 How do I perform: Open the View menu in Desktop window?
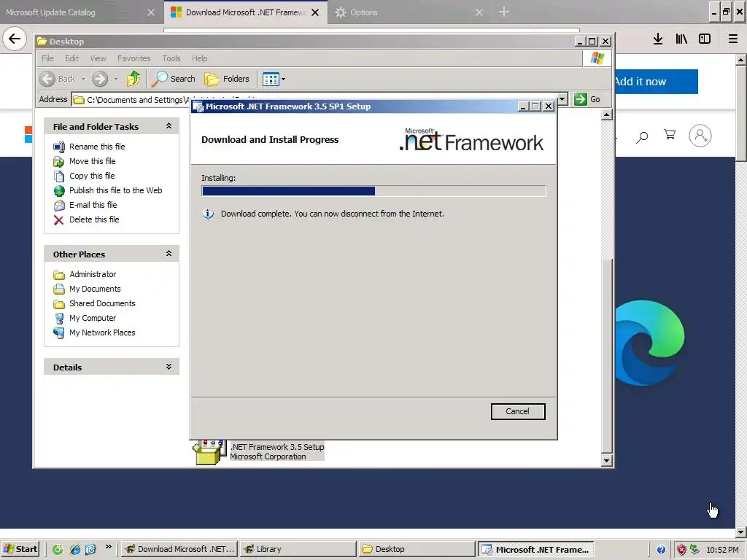tap(98, 58)
